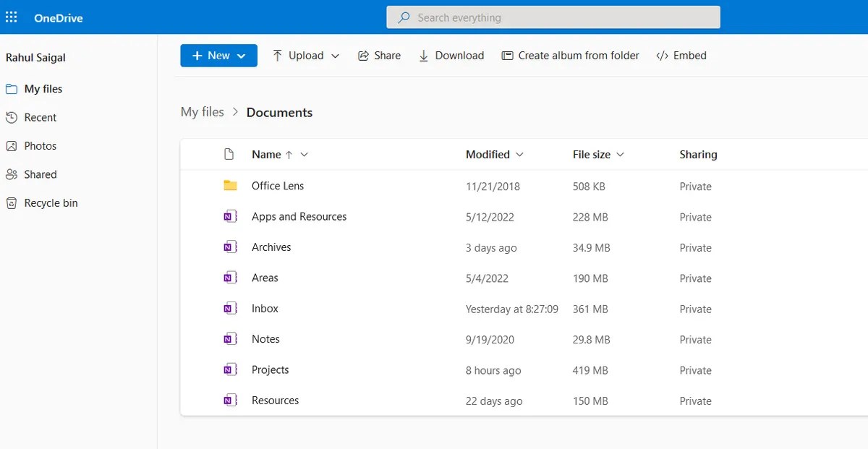Open the Modified column sort dropdown
Image resolution: width=868 pixels, height=449 pixels.
pyautogui.click(x=519, y=154)
